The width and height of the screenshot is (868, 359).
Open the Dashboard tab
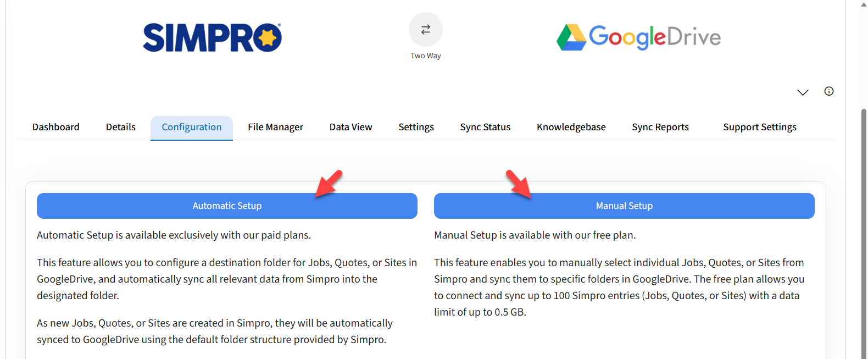click(56, 127)
